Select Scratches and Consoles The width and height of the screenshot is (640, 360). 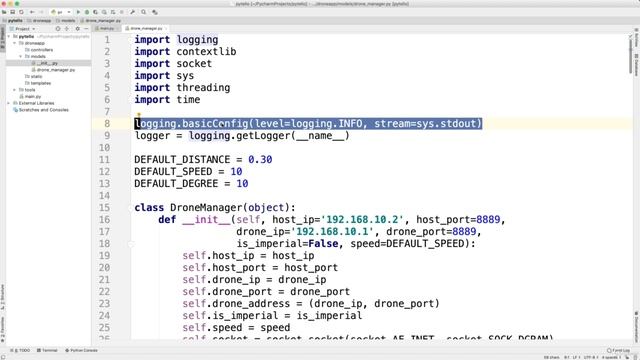[x=41, y=110]
